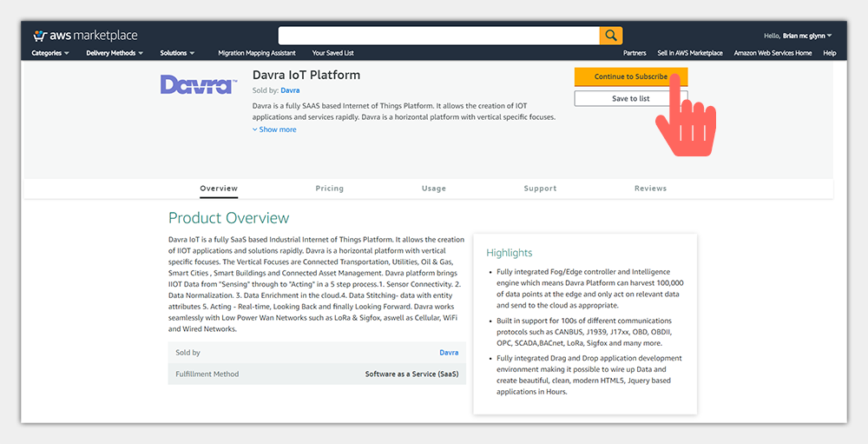Open Davra seller link under title
The height and width of the screenshot is (444, 868).
coord(290,90)
